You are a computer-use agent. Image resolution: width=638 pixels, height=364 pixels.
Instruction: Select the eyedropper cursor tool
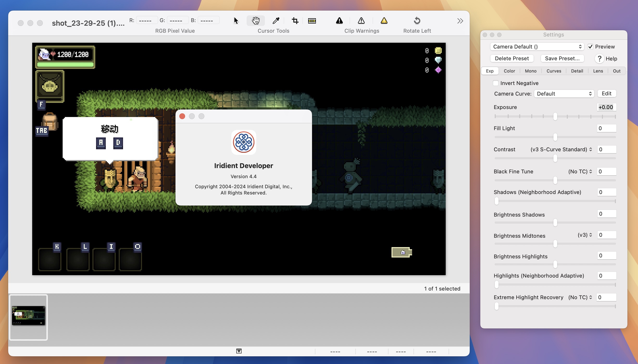click(276, 20)
